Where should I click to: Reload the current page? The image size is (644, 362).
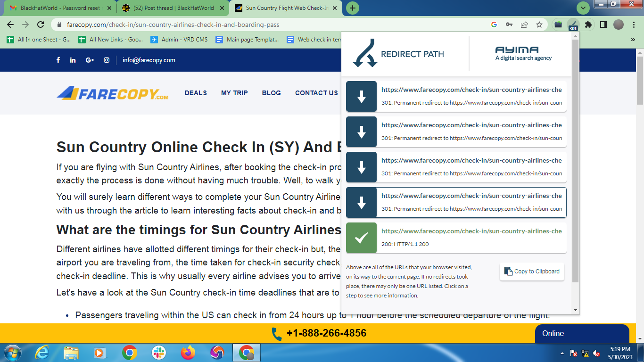pyautogui.click(x=41, y=25)
